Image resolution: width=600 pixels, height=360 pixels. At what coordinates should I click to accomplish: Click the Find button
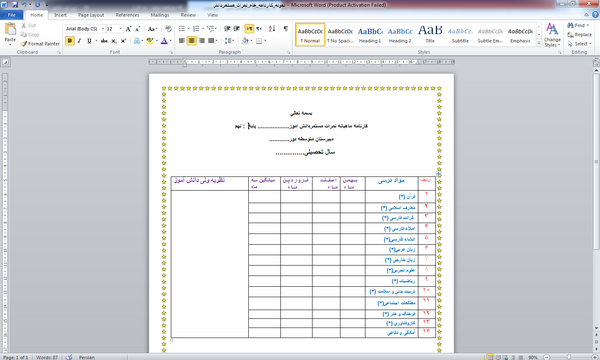click(x=579, y=25)
